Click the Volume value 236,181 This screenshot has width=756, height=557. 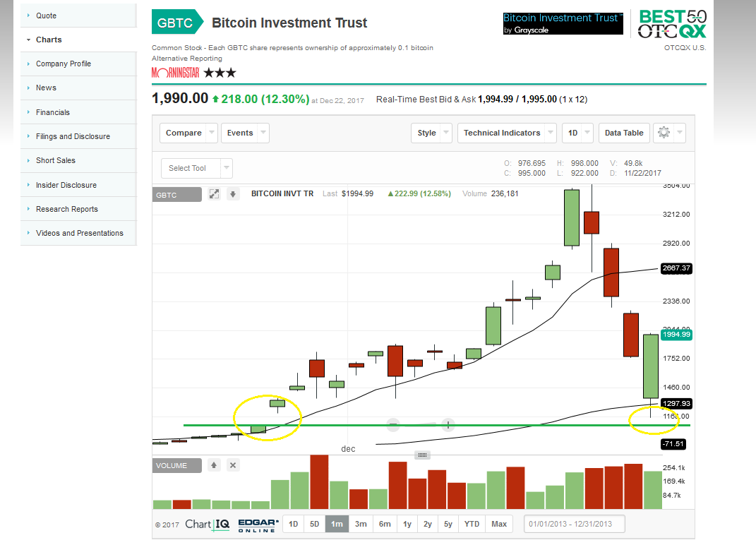[505, 194]
